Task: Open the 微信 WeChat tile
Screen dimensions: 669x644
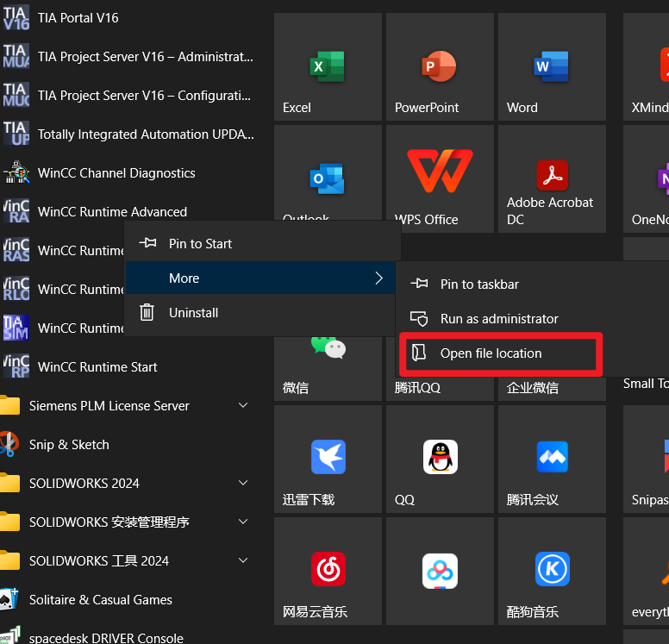Action: coord(328,368)
